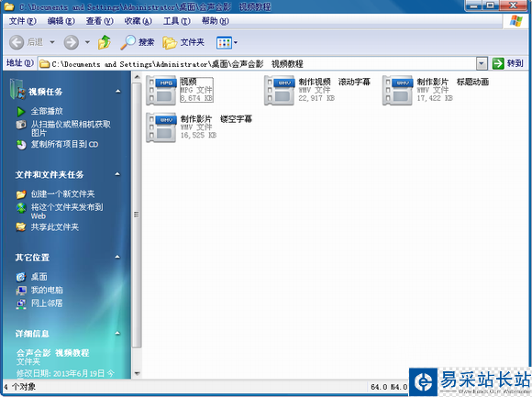This screenshot has height=397, width=532.
Task: Click the 17,422 KB file size text
Action: 435,98
